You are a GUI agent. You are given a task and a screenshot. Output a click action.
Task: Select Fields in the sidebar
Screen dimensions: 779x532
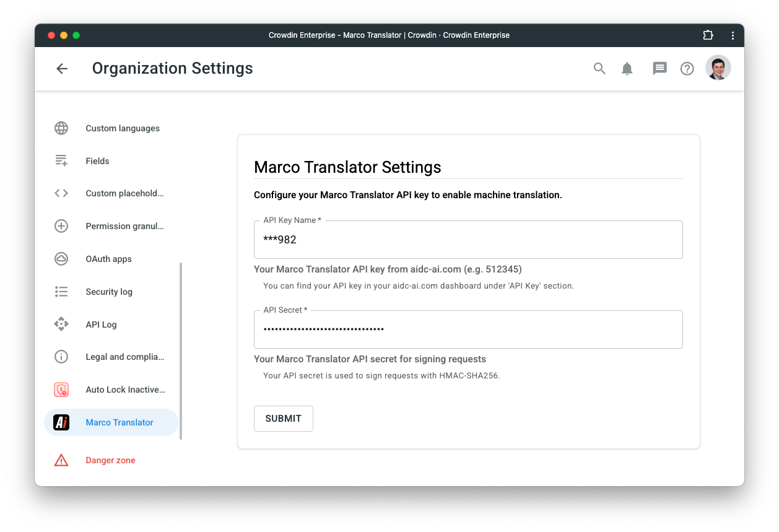(x=111, y=161)
